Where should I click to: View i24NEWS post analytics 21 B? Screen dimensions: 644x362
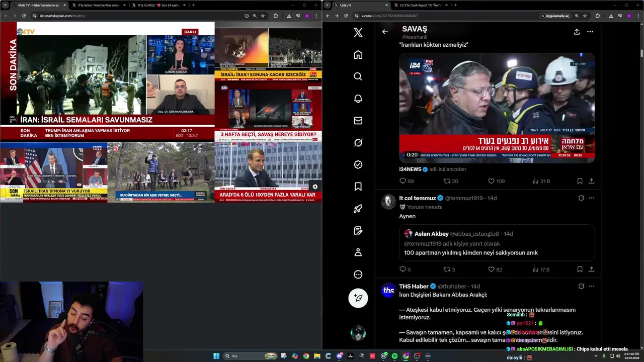coord(541,181)
